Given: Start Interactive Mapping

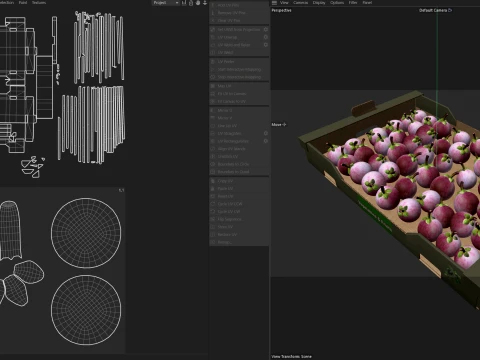Looking at the screenshot, I should coord(239,69).
